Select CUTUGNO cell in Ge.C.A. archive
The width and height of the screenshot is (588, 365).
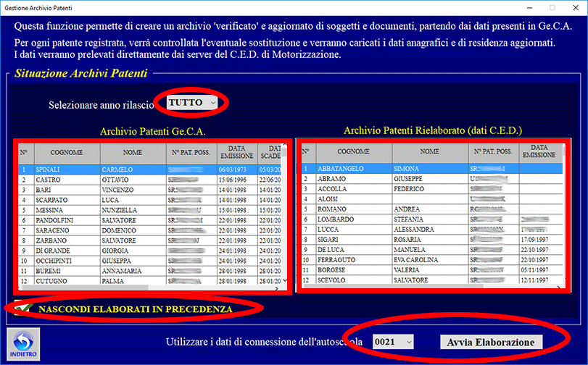(67, 281)
